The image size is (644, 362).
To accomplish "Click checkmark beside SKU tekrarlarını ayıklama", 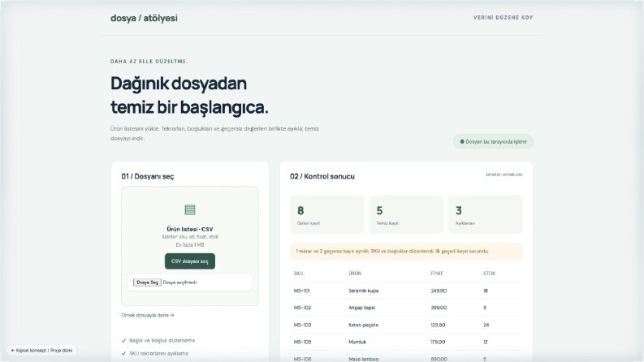I will 123,353.
